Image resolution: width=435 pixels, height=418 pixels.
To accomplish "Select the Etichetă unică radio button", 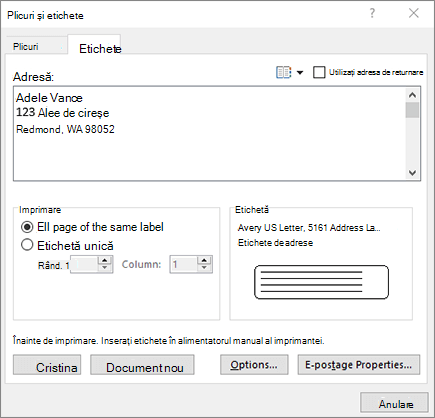I will click(x=27, y=245).
